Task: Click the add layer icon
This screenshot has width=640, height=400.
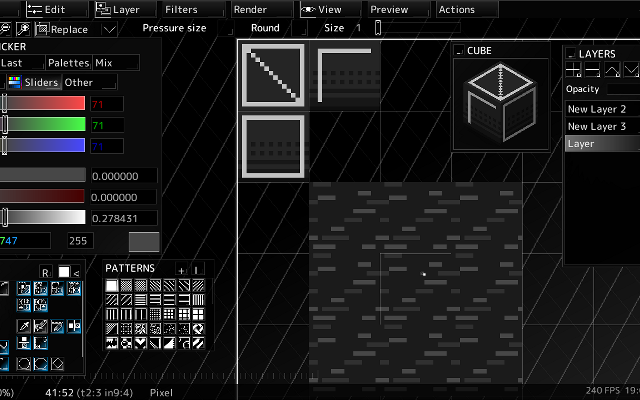Action: click(573, 69)
